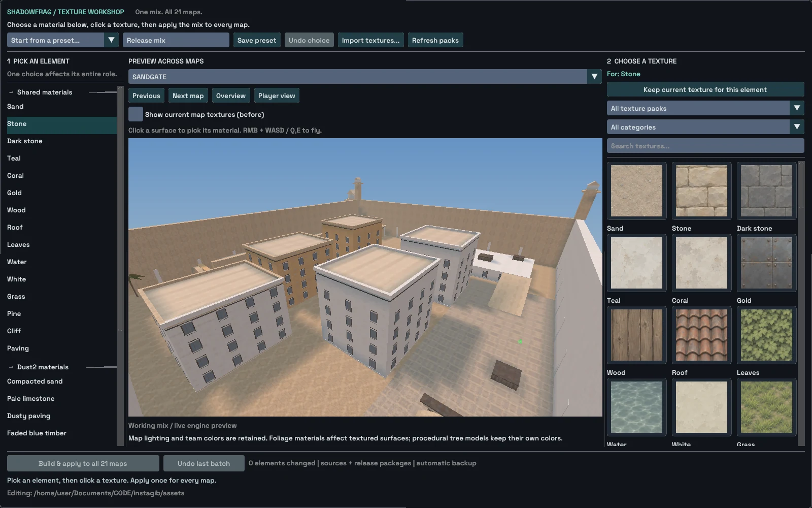Select the Wood plank texture thumbnail
This screenshot has height=508, width=812.
click(x=636, y=335)
